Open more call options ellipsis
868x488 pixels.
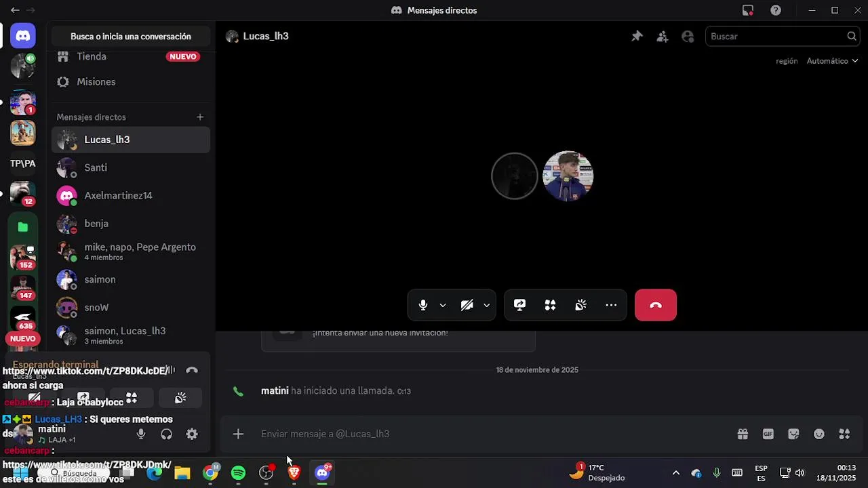[612, 305]
